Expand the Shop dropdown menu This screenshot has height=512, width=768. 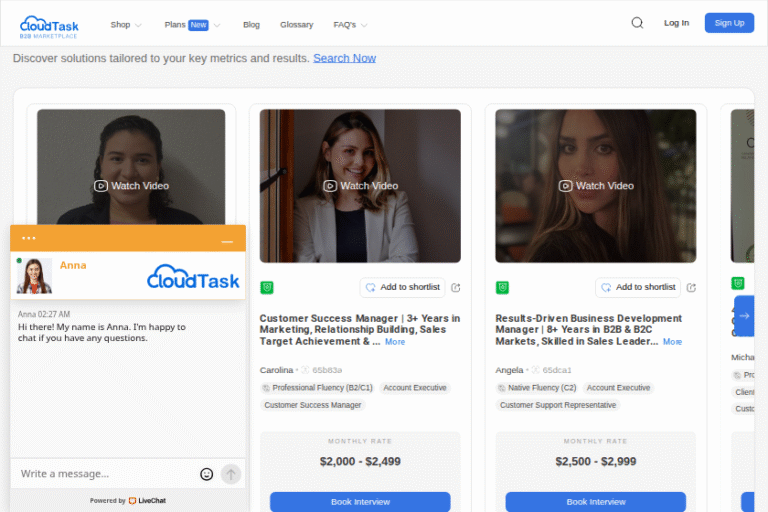[x=126, y=24]
